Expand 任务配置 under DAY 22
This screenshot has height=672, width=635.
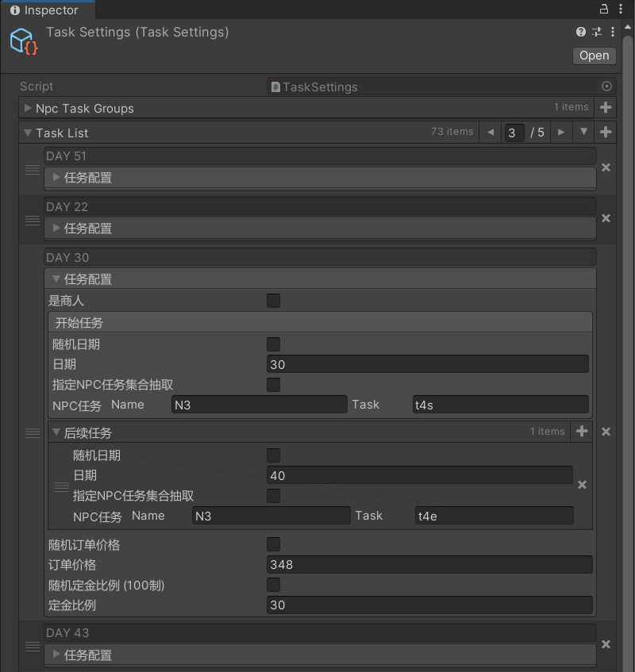(56, 228)
